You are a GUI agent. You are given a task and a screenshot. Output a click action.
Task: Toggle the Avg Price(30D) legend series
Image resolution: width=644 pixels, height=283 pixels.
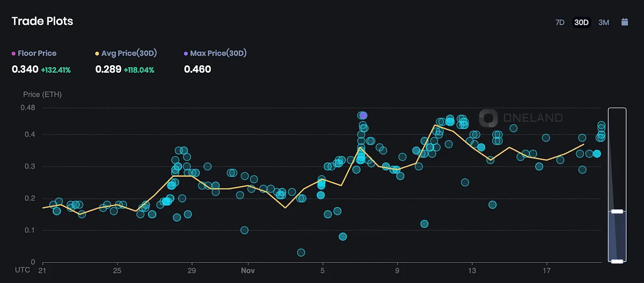point(126,53)
